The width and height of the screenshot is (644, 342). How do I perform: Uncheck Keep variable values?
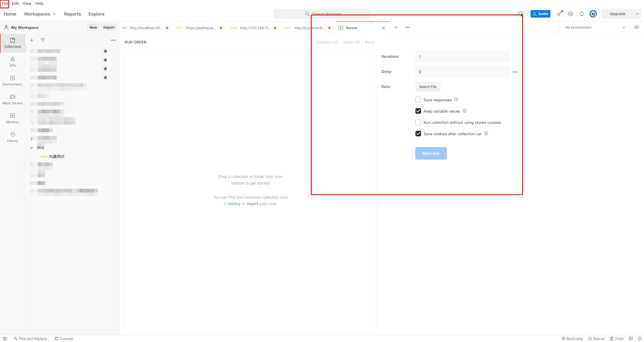point(418,111)
